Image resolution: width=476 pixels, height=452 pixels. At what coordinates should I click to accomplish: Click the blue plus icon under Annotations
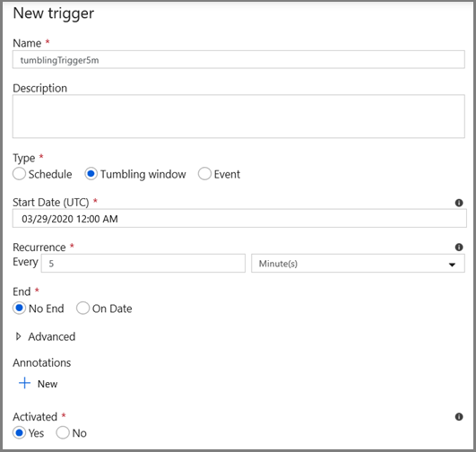(24, 383)
